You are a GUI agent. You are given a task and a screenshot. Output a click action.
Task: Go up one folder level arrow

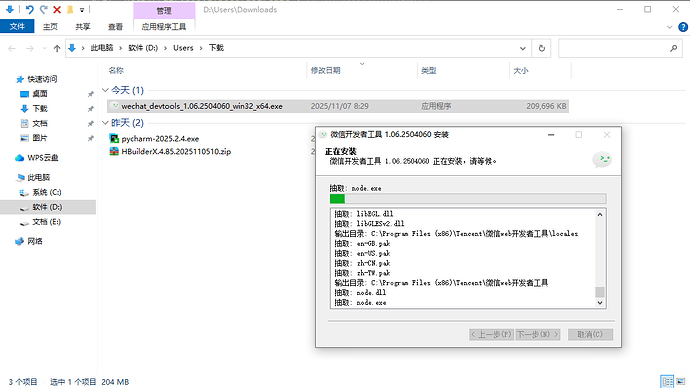click(57, 48)
